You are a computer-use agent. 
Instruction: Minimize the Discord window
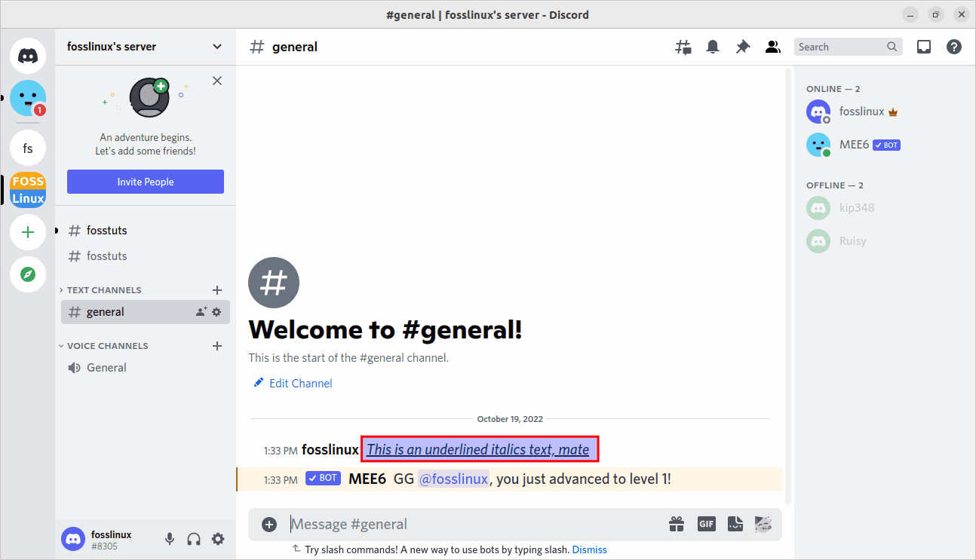click(x=910, y=14)
